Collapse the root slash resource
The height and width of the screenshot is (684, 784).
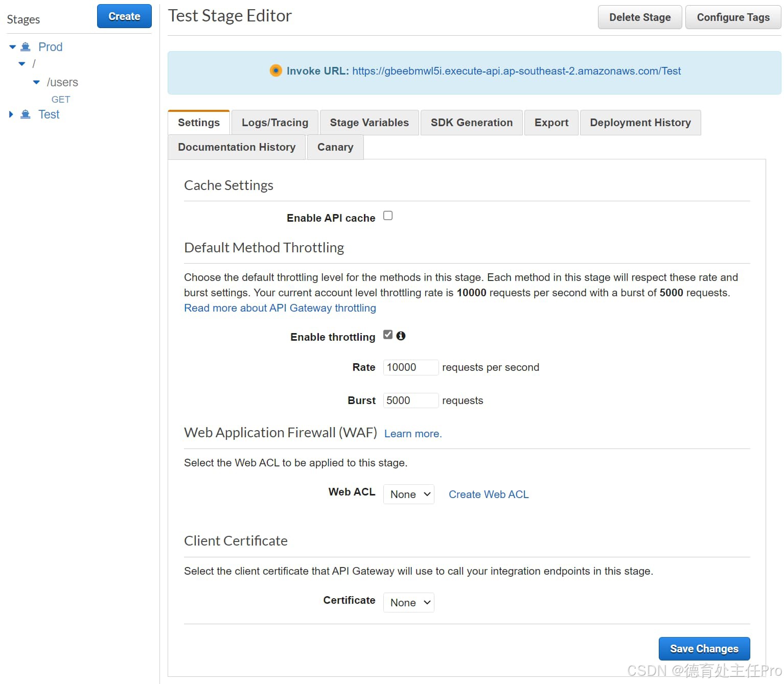(22, 64)
